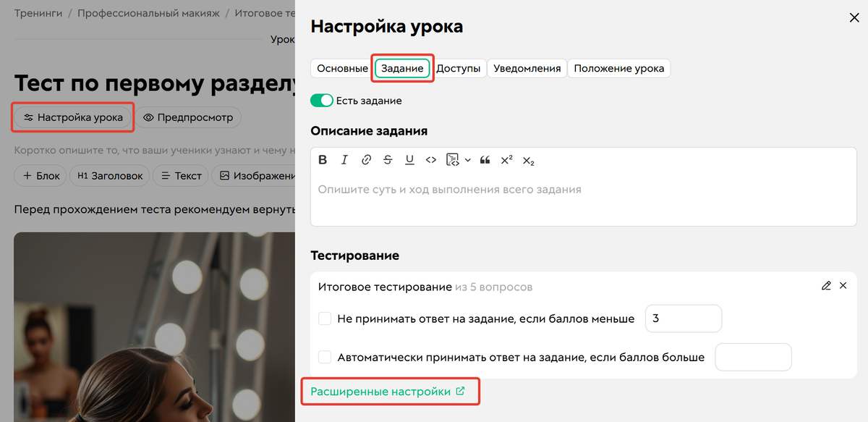
Task: Click the empty auto-accept score field
Action: pos(753,357)
